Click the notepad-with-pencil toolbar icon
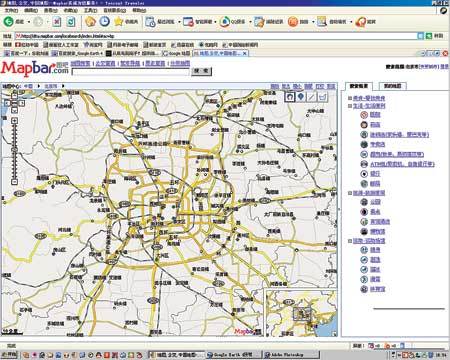The height and width of the screenshot is (360, 450). coord(259,22)
